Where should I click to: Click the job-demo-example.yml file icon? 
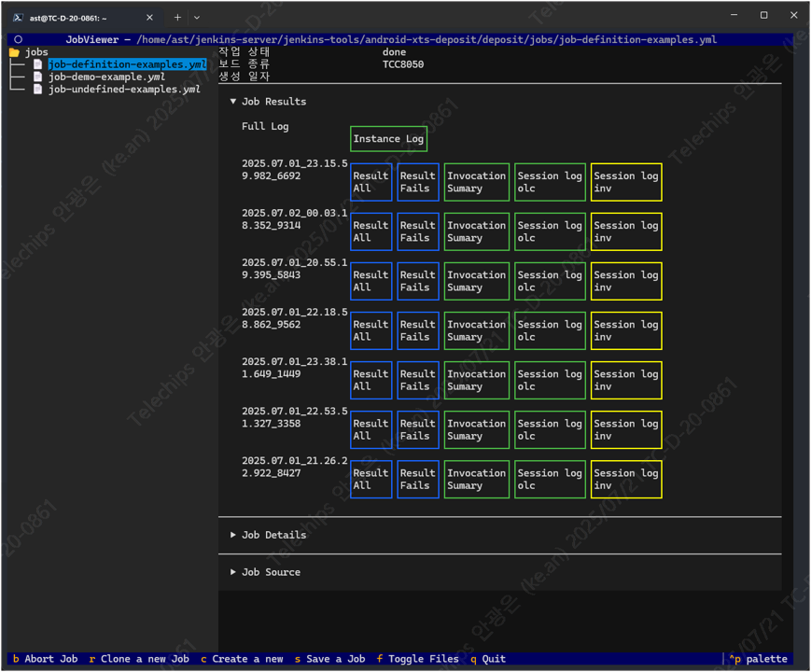38,77
